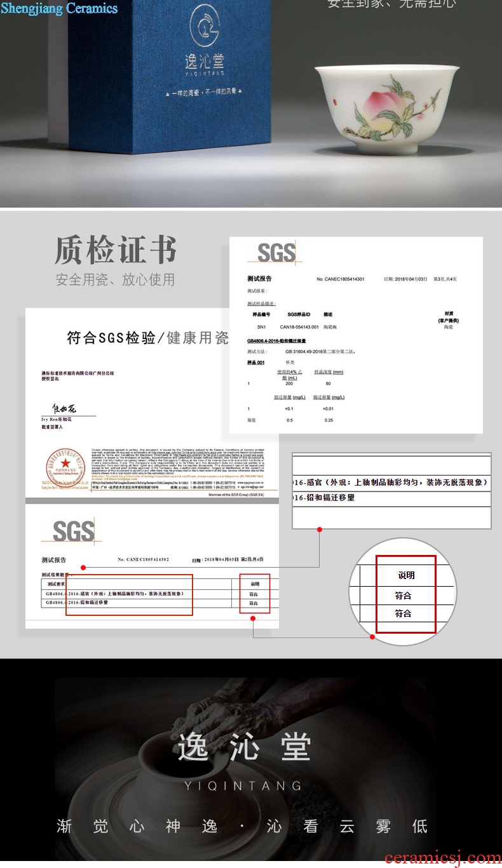Viewport: 502px width, 868px height.
Task: Click the 符合SGS检验/健康用瓷 title
Action: point(147,338)
